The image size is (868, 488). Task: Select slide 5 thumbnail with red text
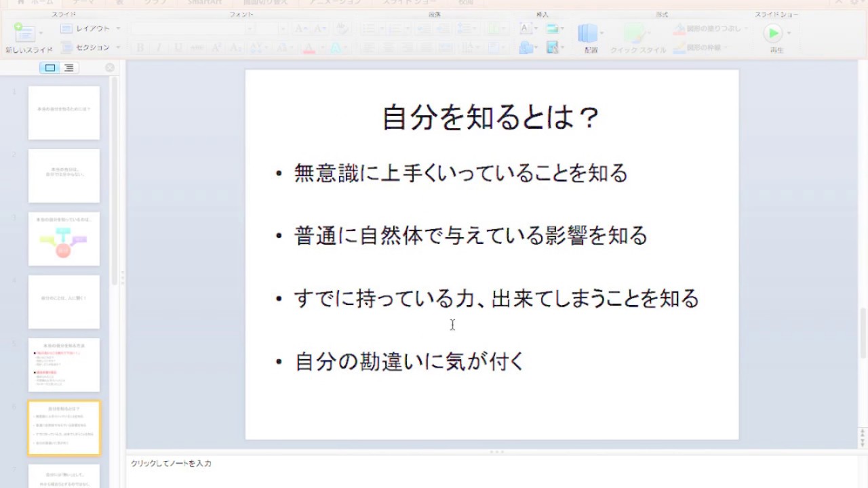(x=64, y=365)
